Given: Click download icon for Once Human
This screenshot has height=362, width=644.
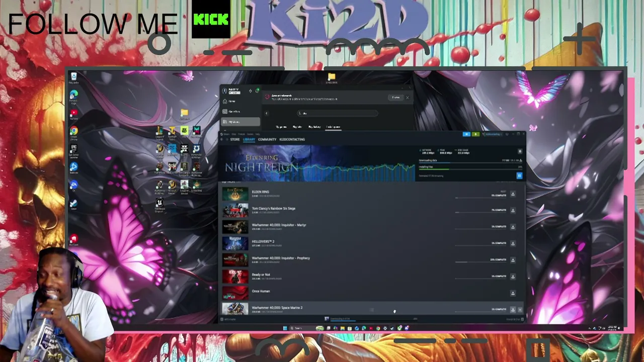Looking at the screenshot, I should pos(513,293).
